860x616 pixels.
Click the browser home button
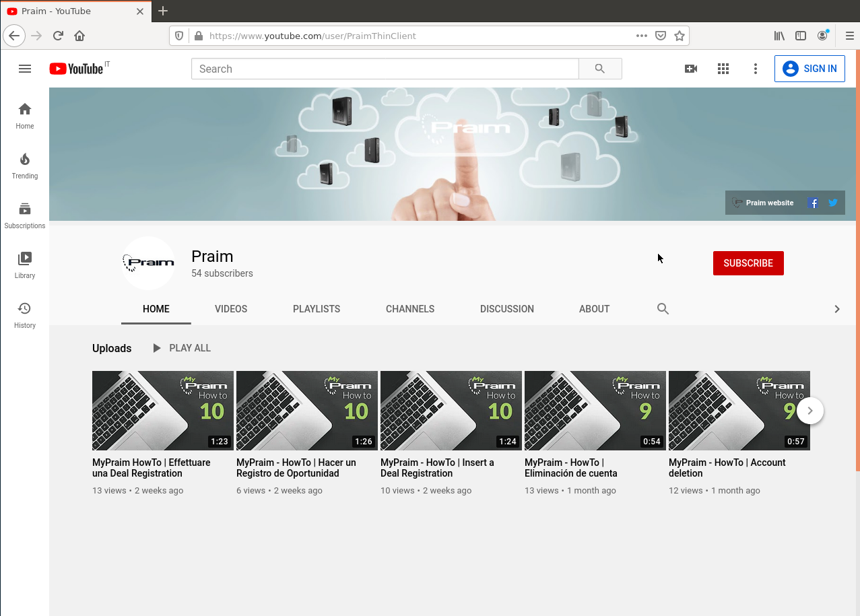pos(79,36)
